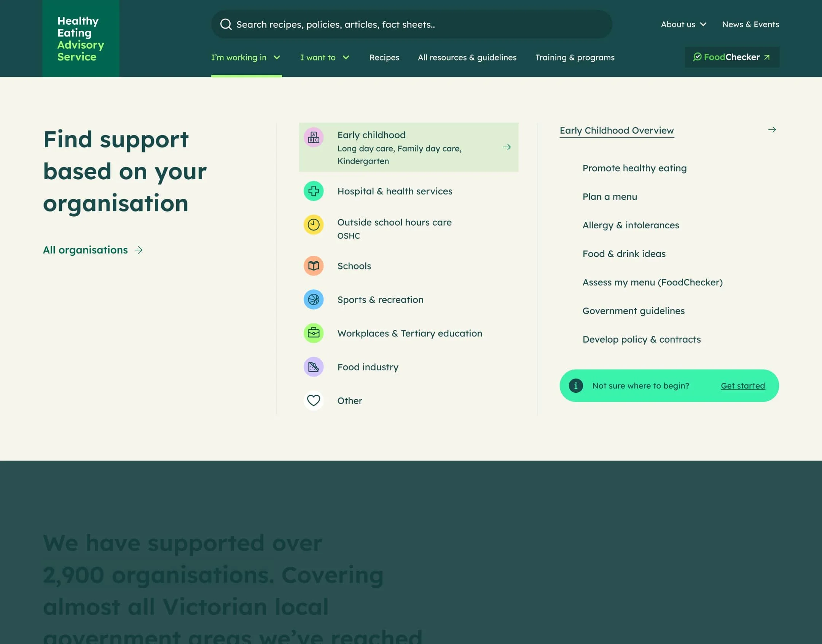Viewport: 822px width, 644px height.
Task: Open the Recipes menu item
Action: (x=384, y=57)
